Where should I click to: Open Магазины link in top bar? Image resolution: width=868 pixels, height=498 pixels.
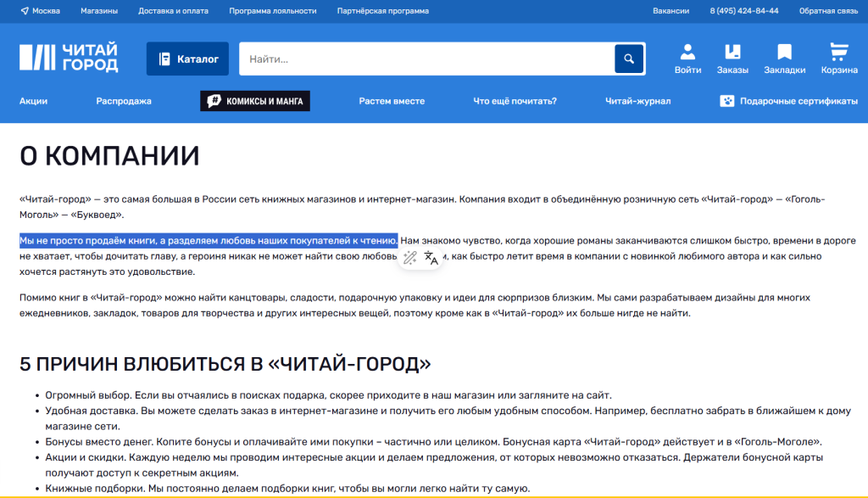99,11
